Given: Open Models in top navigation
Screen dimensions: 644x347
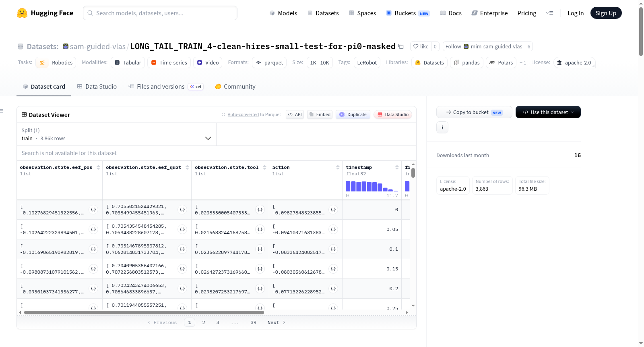Looking at the screenshot, I should tap(283, 13).
